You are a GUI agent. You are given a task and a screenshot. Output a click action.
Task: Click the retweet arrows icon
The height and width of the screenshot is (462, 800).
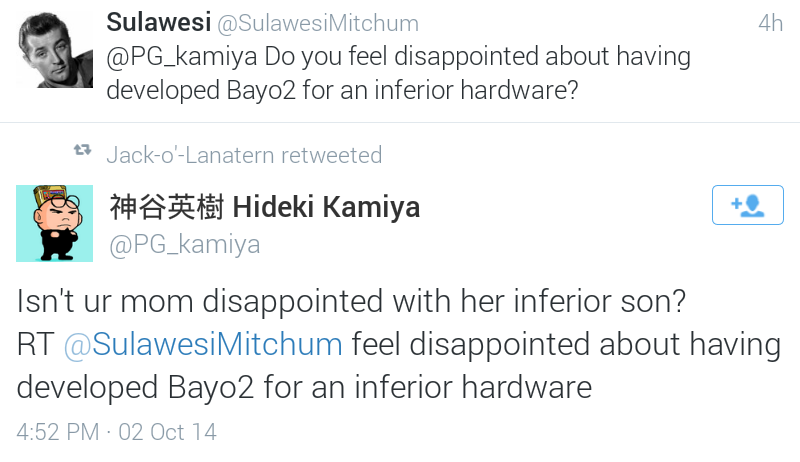(x=82, y=153)
